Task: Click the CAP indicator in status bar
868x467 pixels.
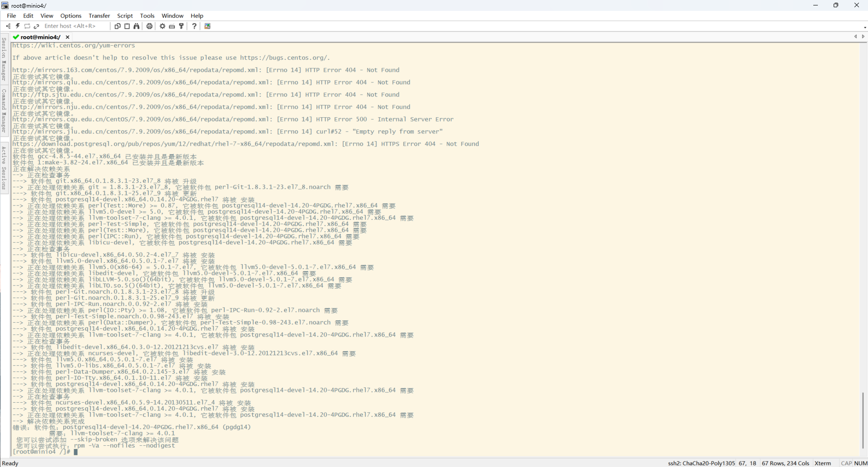Action: [x=846, y=463]
